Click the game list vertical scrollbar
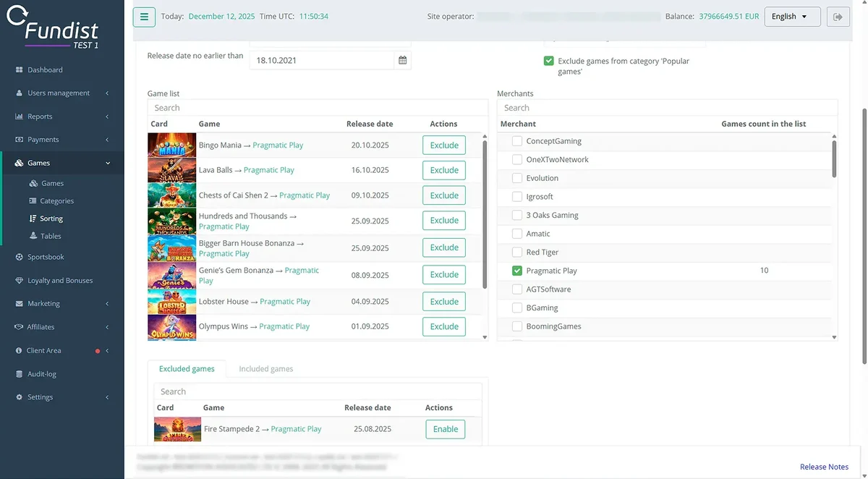This screenshot has width=868, height=479. 485,213
